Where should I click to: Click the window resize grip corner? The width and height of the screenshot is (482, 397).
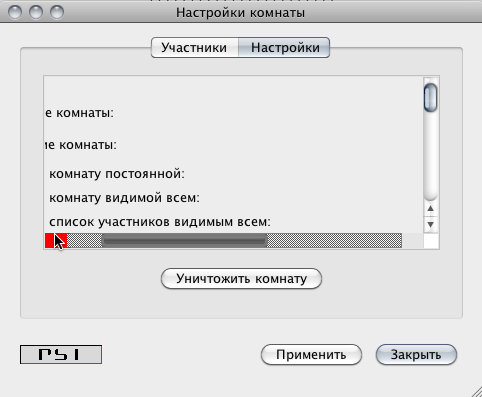pyautogui.click(x=475, y=390)
